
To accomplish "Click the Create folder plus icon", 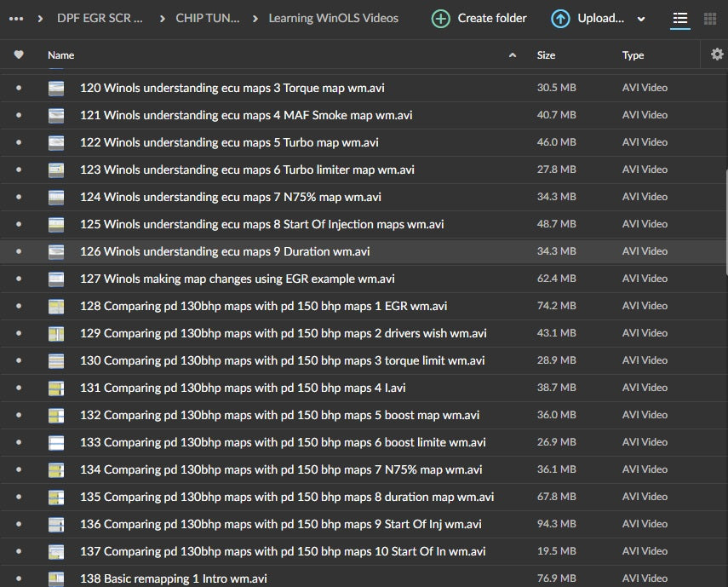I will 440,19.
